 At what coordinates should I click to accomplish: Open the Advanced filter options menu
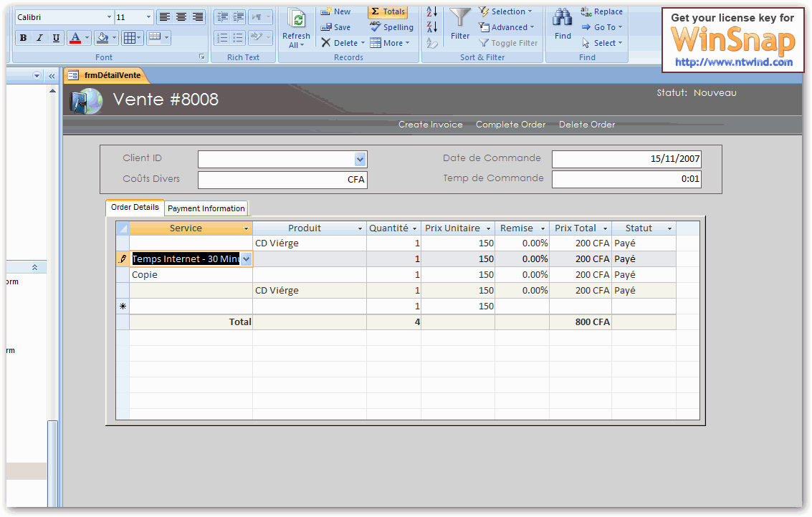pos(507,27)
